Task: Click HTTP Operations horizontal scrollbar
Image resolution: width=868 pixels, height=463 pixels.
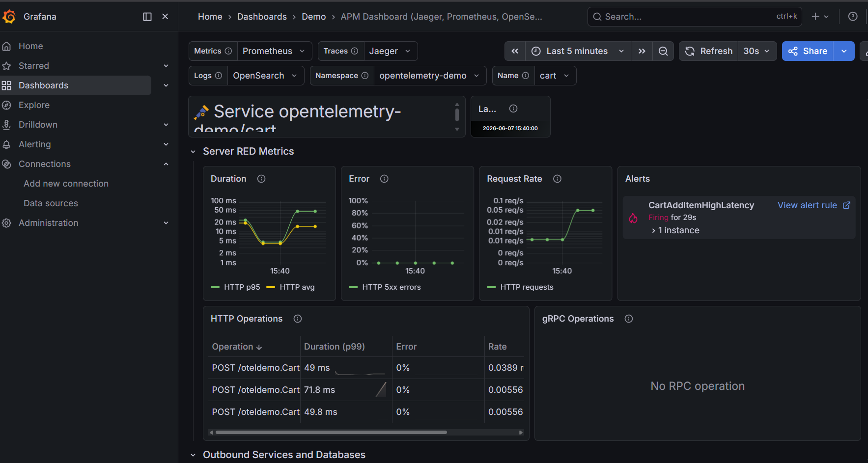Action: click(x=331, y=433)
